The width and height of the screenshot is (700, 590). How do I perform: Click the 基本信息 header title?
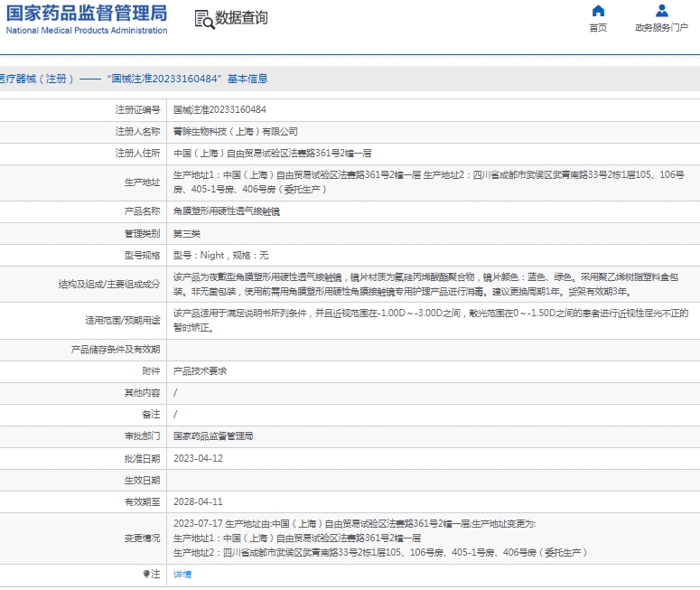(247, 79)
